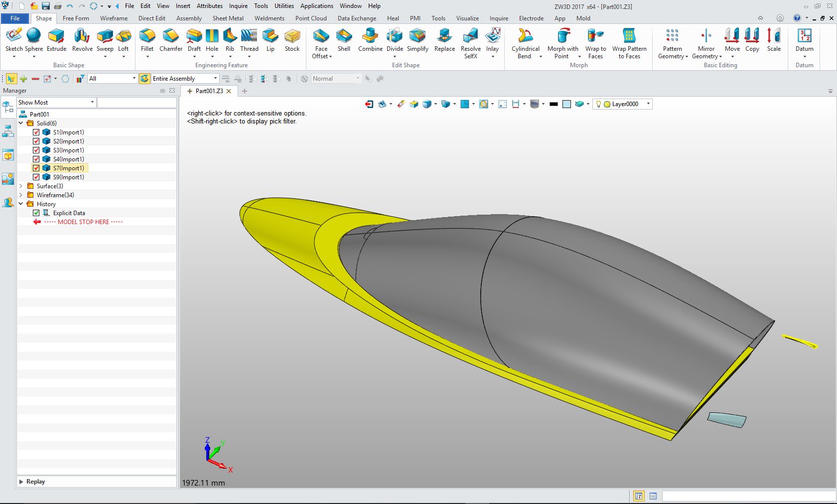Select the Shell tool
The height and width of the screenshot is (504, 837).
pyautogui.click(x=344, y=40)
